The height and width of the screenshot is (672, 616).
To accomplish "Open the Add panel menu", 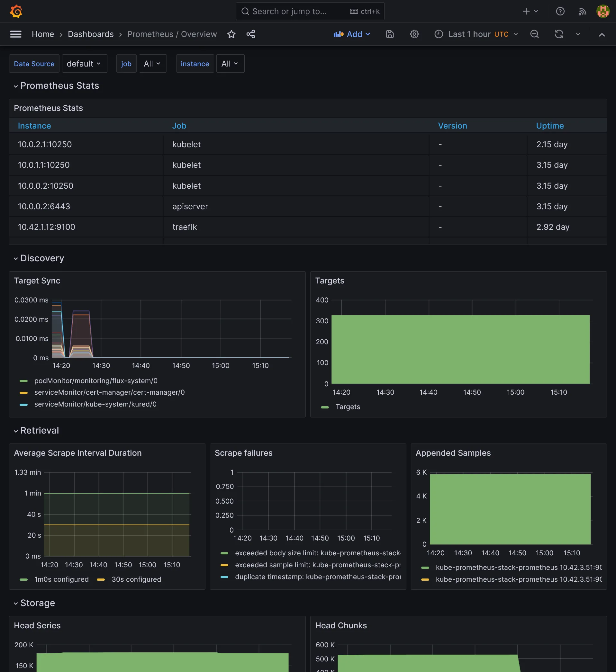I will [x=352, y=34].
